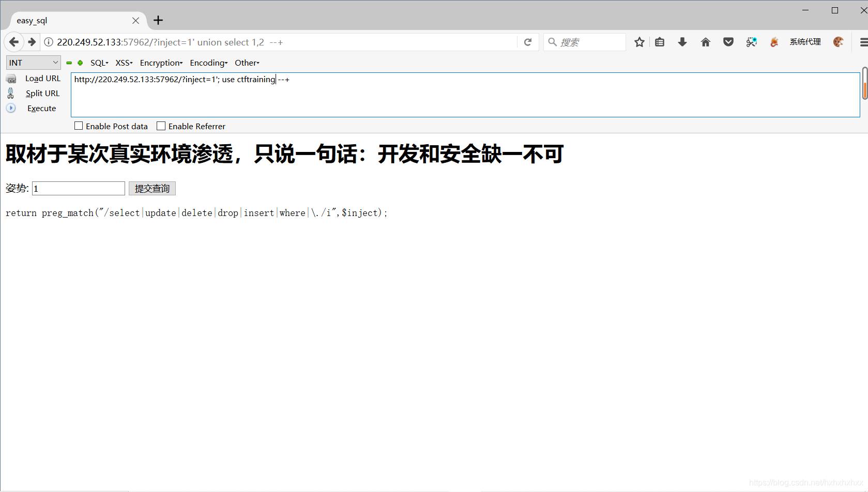Minimize the browser window
The width and height of the screenshot is (868, 492).
pyautogui.click(x=805, y=10)
